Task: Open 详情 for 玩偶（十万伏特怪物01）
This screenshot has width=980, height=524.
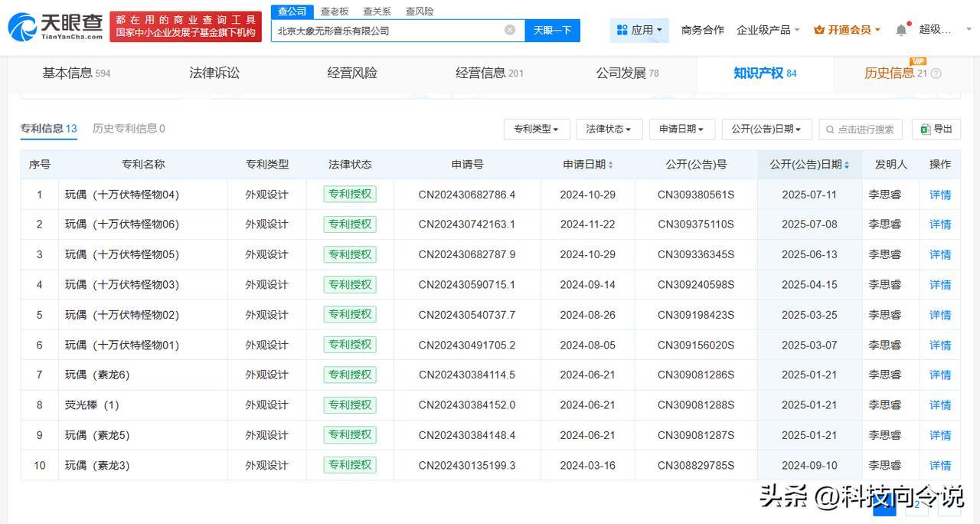Action: [940, 345]
